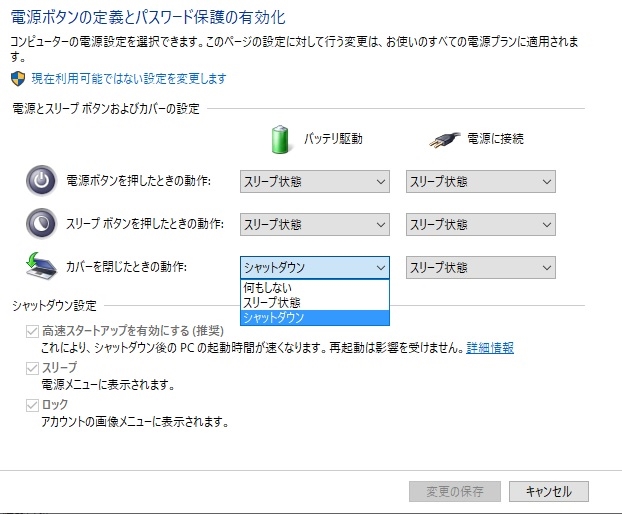Click the power button icon
Viewport: 622px width, 514px height.
[40, 181]
